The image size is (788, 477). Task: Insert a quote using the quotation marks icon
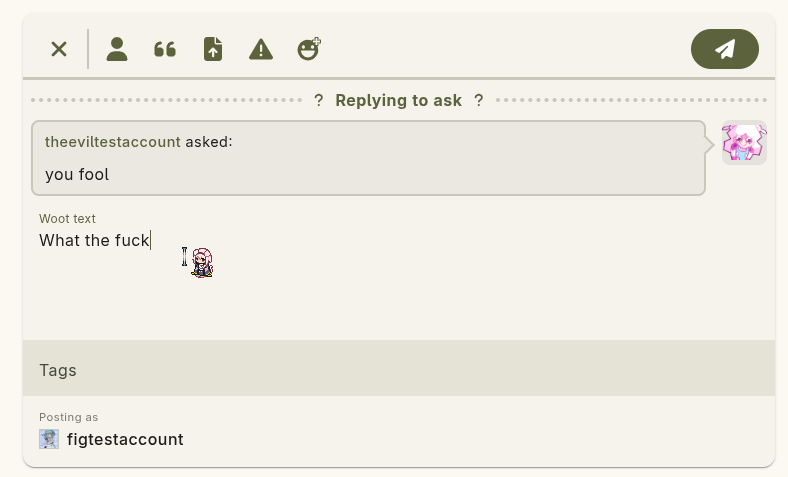click(165, 49)
